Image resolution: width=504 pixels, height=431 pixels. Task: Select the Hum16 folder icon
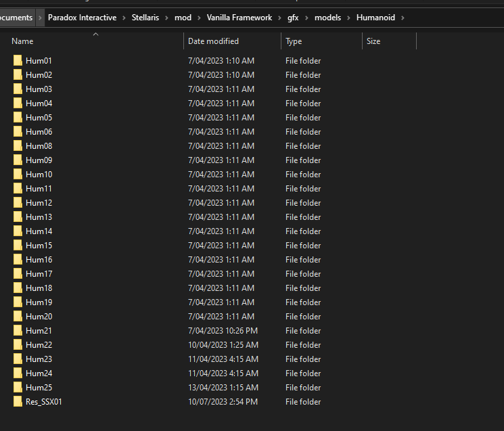click(18, 259)
